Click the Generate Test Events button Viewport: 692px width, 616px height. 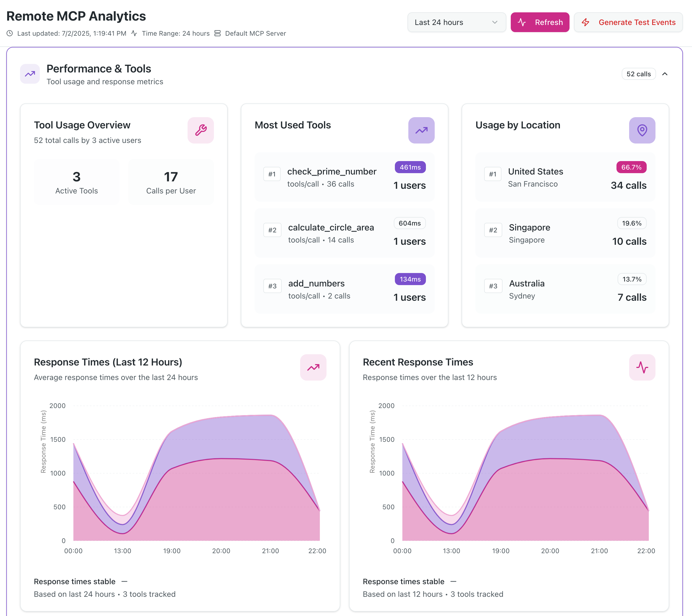click(628, 22)
